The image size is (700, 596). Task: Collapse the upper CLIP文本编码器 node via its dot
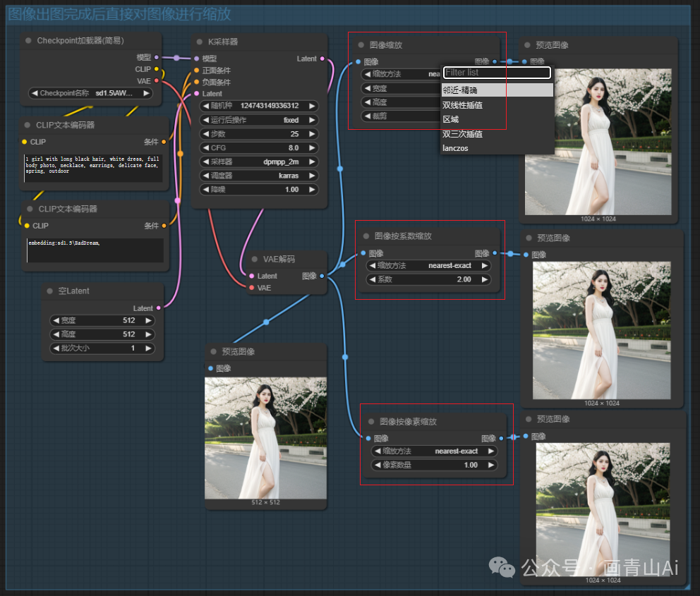coord(28,126)
